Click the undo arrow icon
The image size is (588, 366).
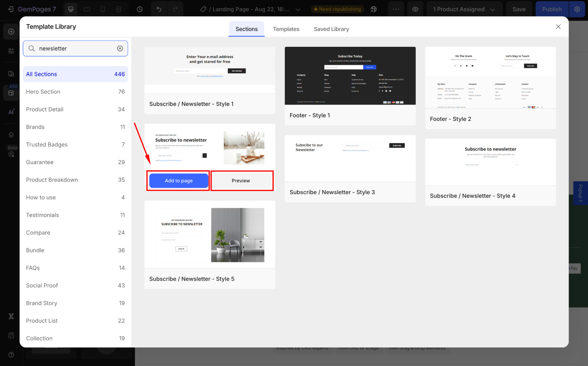coord(159,9)
